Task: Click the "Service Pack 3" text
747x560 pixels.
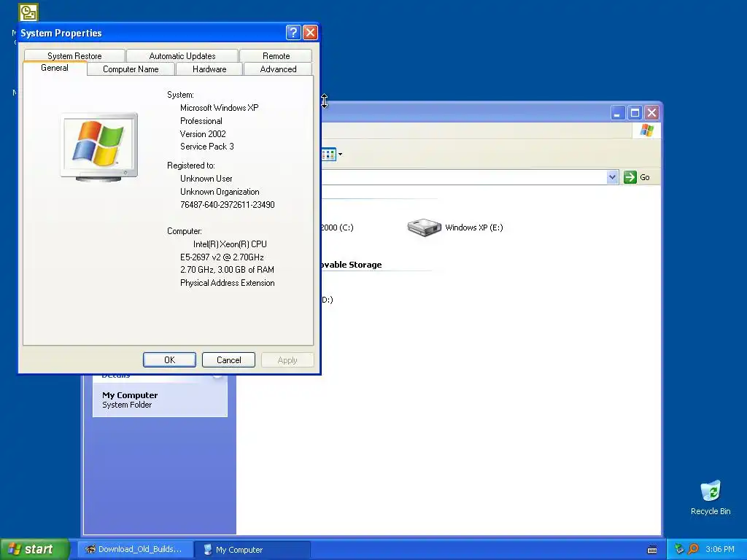Action: [x=206, y=146]
